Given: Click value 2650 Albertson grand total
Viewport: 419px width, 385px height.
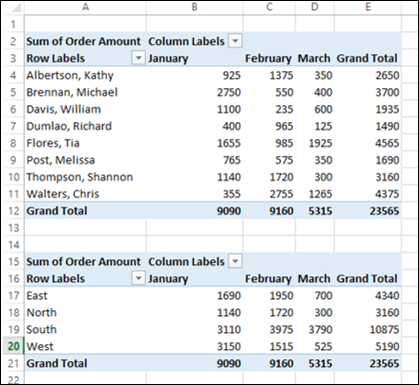Looking at the screenshot, I should pyautogui.click(x=387, y=75).
